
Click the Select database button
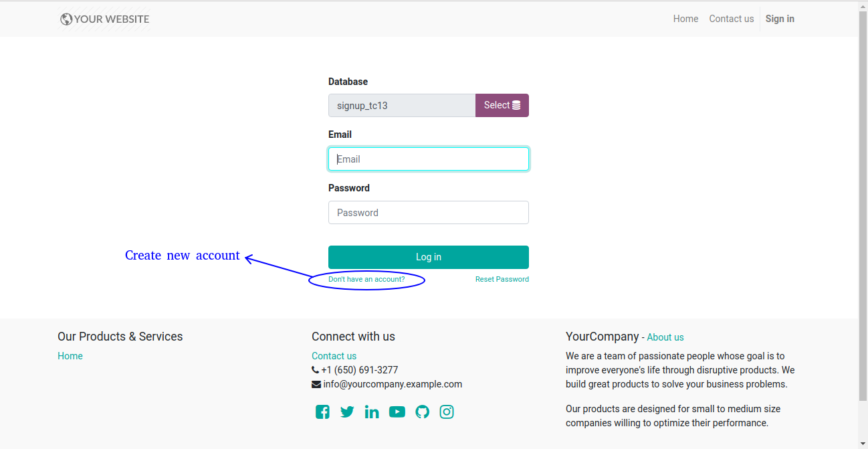(502, 105)
